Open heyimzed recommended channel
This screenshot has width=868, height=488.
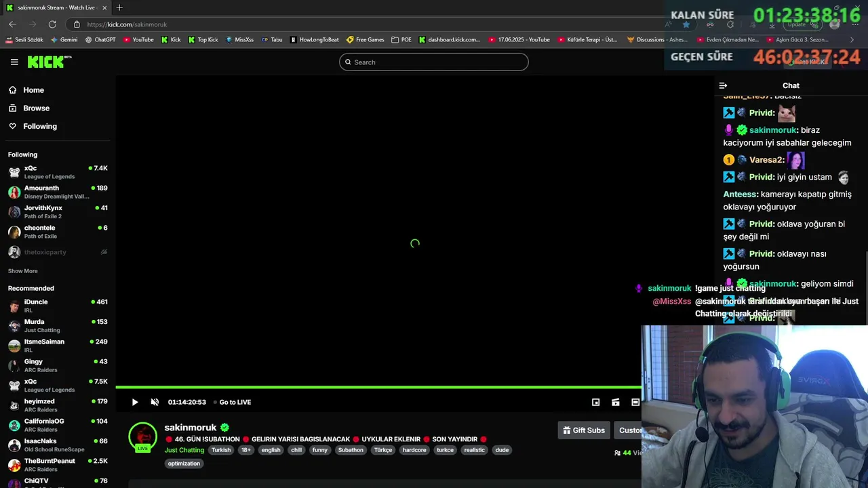[58, 405]
